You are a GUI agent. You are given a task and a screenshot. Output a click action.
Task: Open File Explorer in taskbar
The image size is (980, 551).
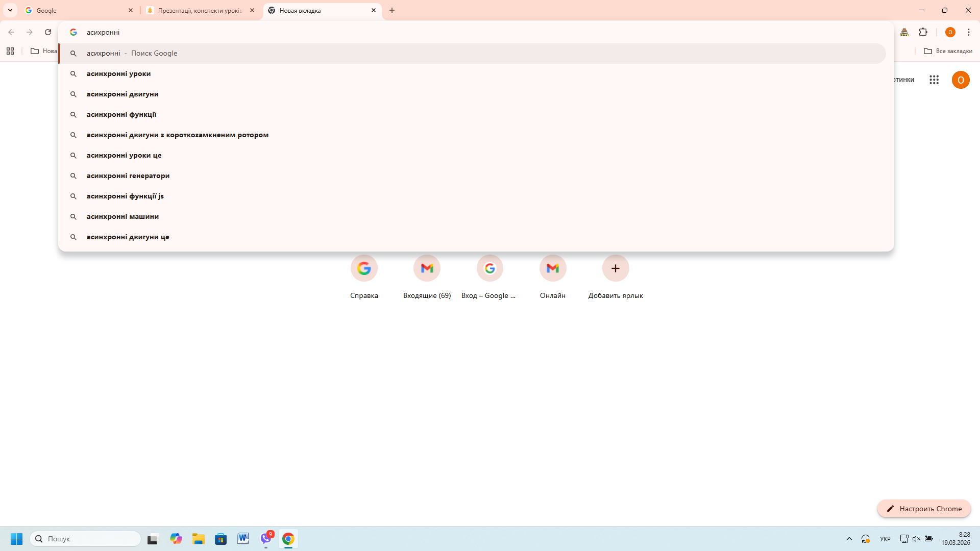pos(198,539)
